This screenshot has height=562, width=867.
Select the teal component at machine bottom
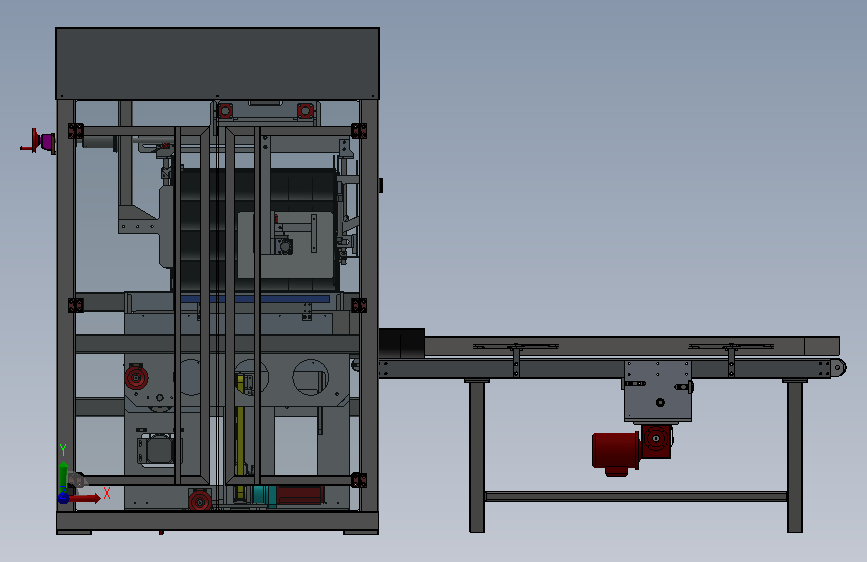pos(264,495)
